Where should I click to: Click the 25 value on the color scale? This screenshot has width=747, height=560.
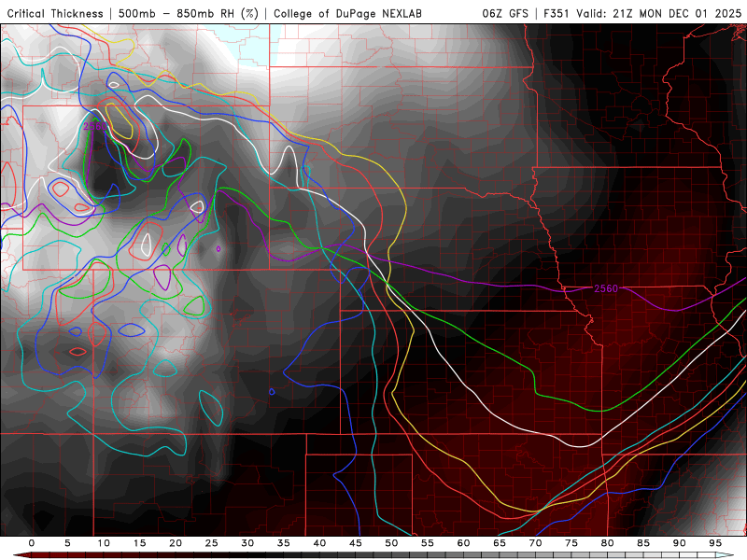click(x=212, y=543)
